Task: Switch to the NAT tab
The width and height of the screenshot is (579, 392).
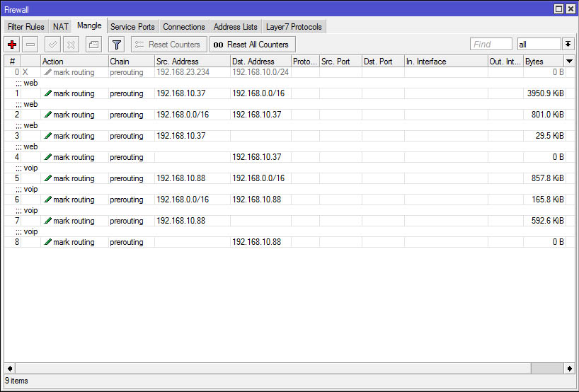Action: click(61, 27)
